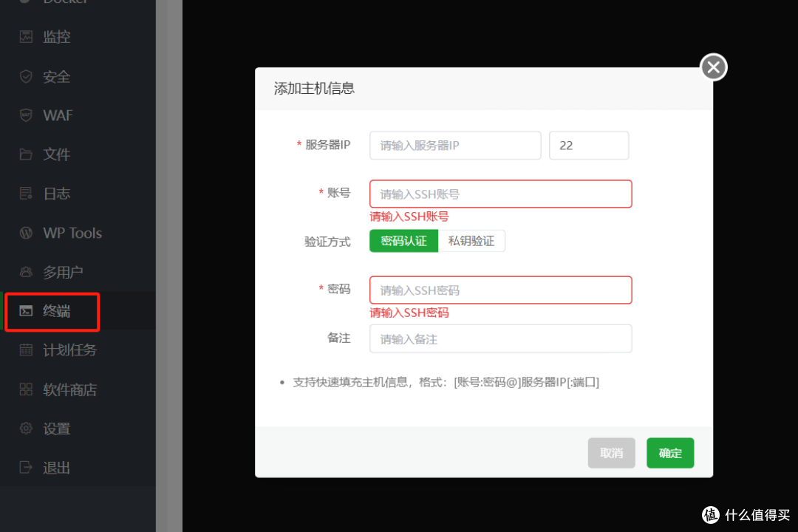Click the 添加主机信息 dialog title
Image resolution: width=798 pixels, height=532 pixels.
(314, 89)
